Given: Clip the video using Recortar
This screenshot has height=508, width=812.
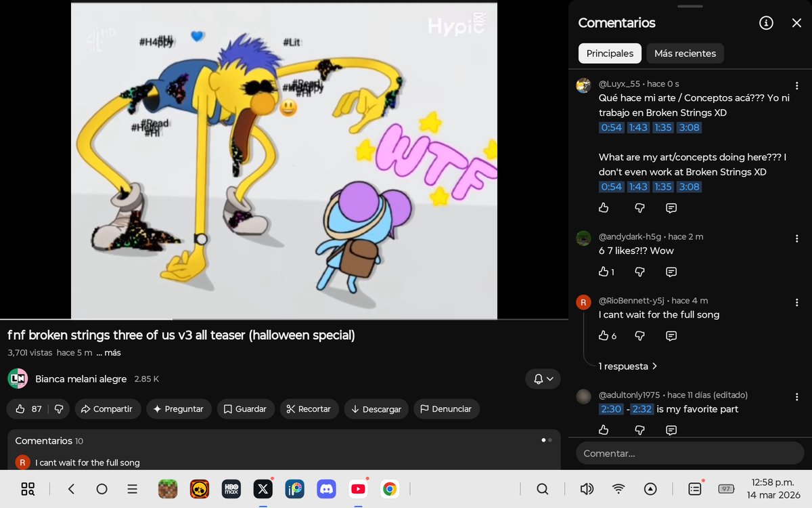Looking at the screenshot, I should click(309, 409).
